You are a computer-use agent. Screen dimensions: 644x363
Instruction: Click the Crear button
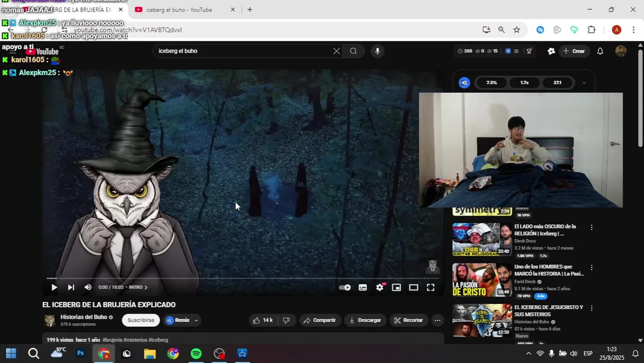[x=574, y=51]
